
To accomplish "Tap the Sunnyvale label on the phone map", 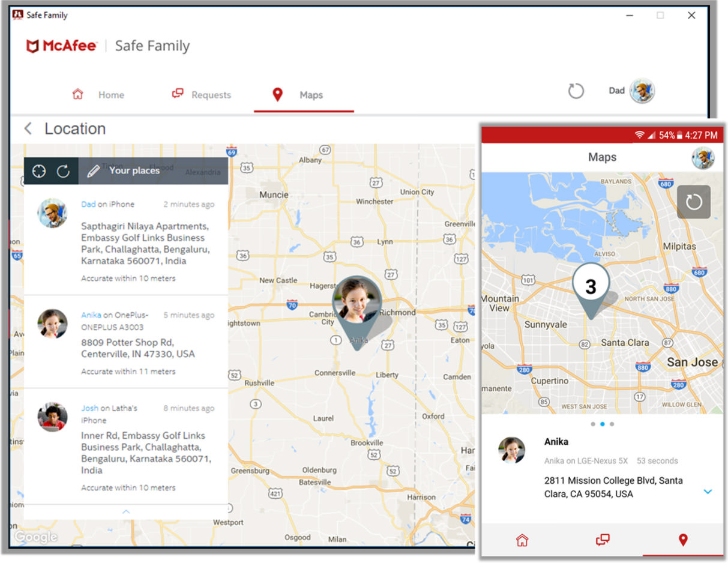I will 546,325.
